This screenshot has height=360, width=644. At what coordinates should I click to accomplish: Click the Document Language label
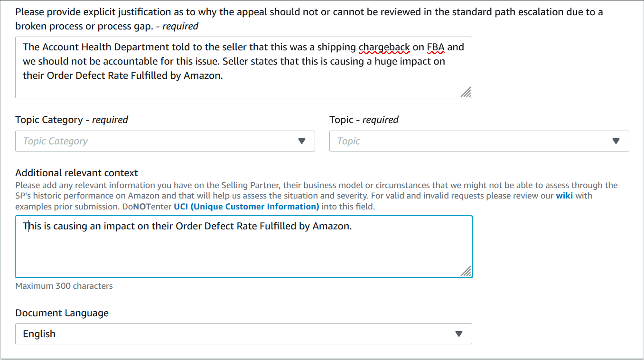point(62,313)
